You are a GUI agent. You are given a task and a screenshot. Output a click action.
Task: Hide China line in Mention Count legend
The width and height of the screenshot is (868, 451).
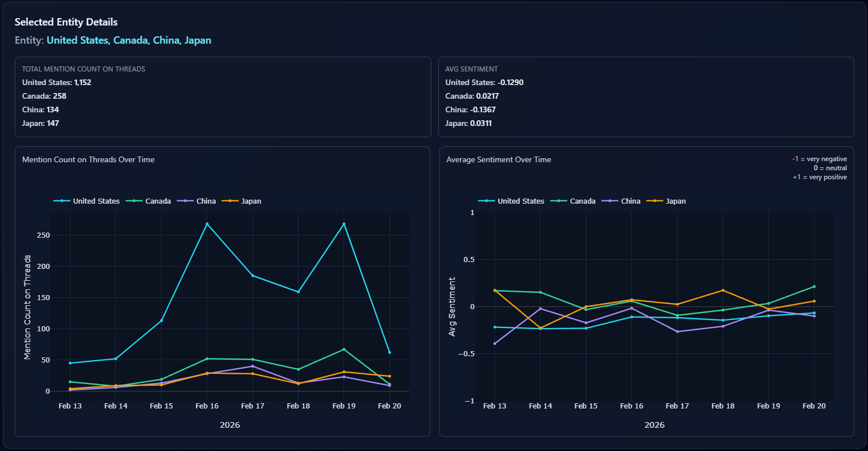196,201
